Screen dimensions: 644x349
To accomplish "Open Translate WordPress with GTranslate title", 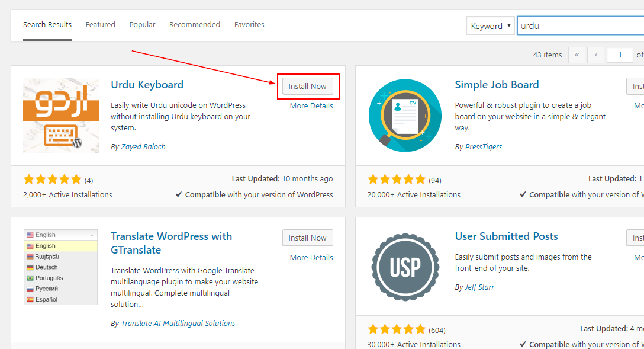I will click(171, 243).
